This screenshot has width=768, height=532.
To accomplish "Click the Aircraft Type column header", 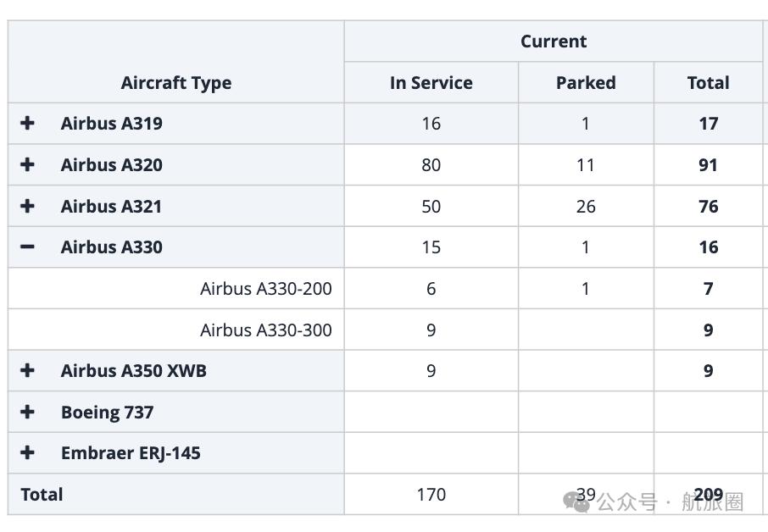I will 176,83.
